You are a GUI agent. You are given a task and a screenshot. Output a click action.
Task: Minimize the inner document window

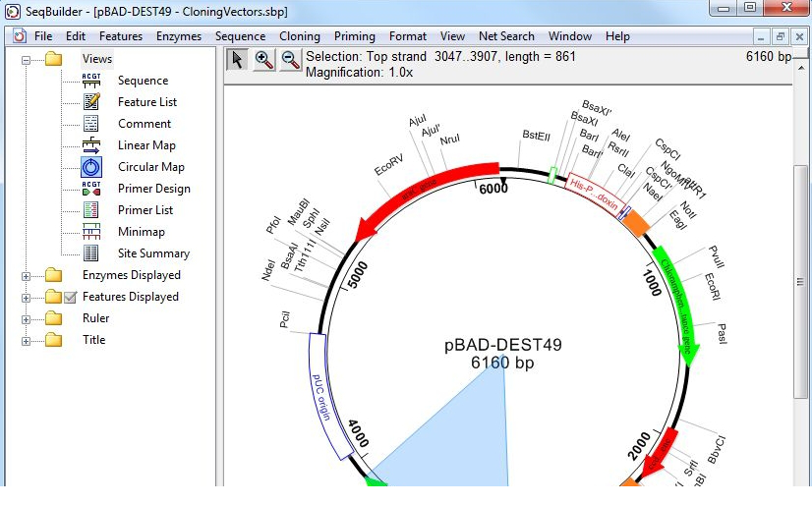point(761,36)
